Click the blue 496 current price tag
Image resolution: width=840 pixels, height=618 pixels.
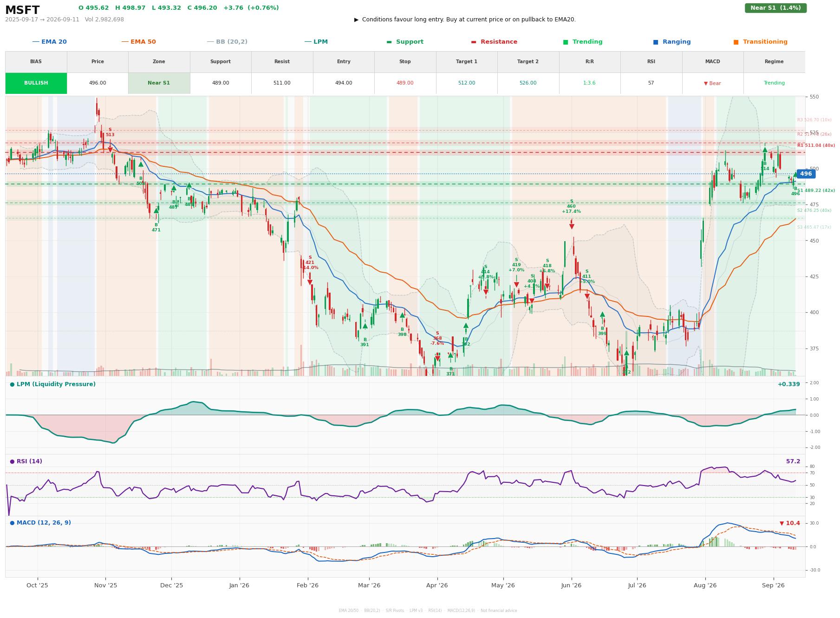click(806, 174)
